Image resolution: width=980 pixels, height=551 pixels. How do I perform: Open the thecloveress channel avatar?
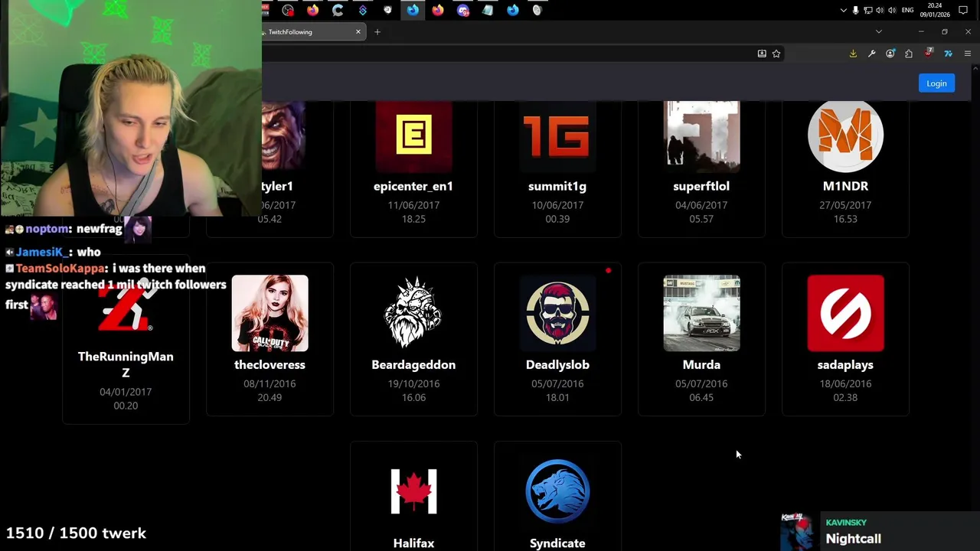click(x=269, y=313)
